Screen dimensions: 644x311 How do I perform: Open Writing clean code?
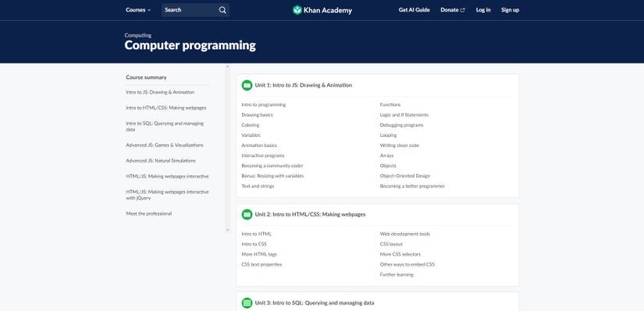(400, 145)
